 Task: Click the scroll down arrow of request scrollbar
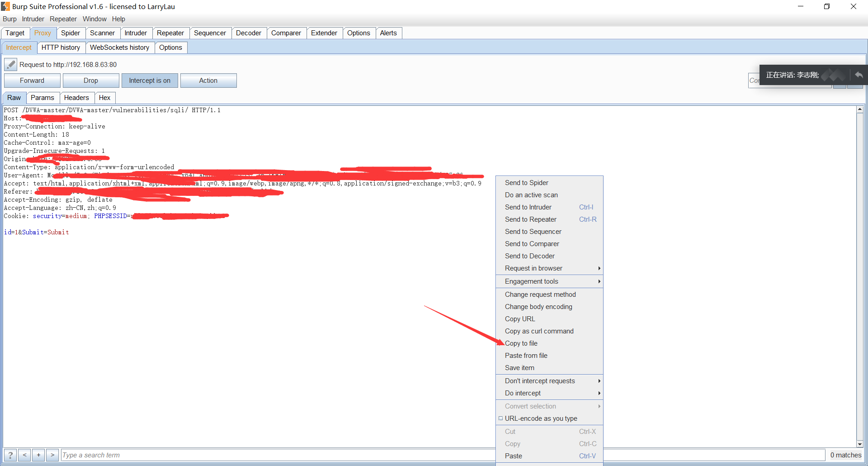point(860,444)
